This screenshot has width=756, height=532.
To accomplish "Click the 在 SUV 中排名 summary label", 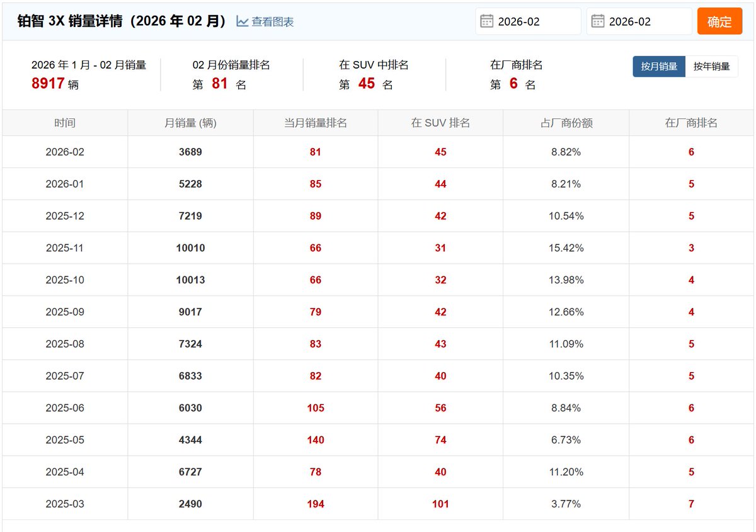I will (374, 65).
